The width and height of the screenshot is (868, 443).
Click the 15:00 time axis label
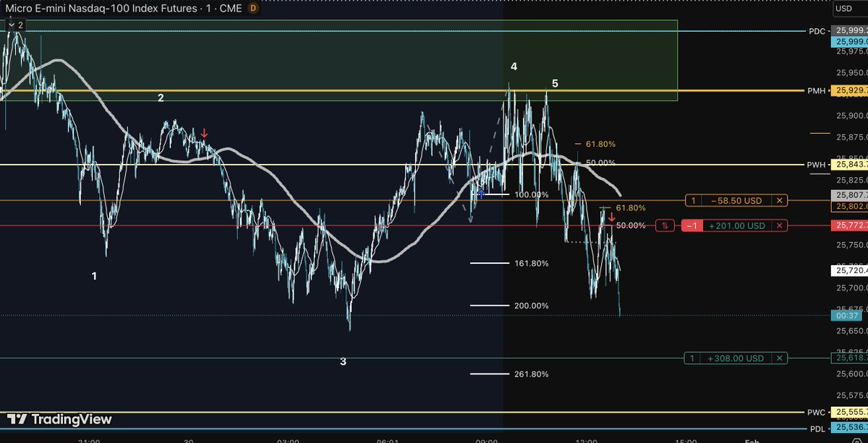[686, 439]
